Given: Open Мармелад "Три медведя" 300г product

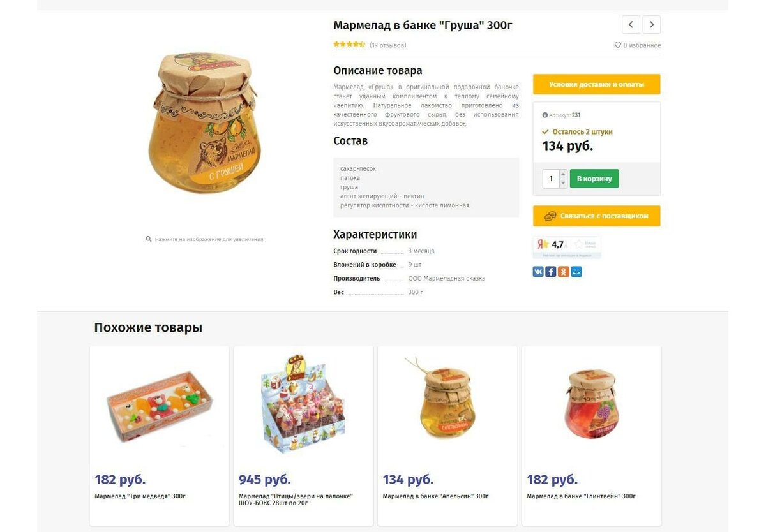Looking at the screenshot, I should tap(140, 496).
